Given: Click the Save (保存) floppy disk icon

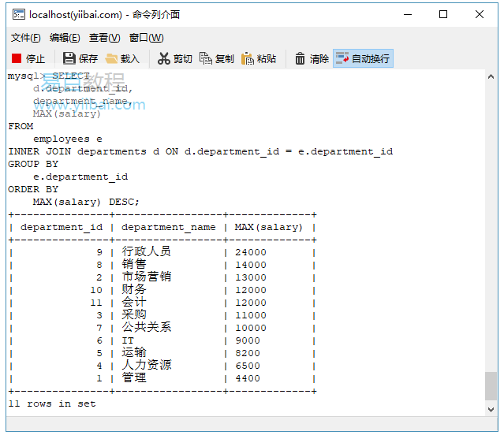Looking at the screenshot, I should [x=69, y=58].
